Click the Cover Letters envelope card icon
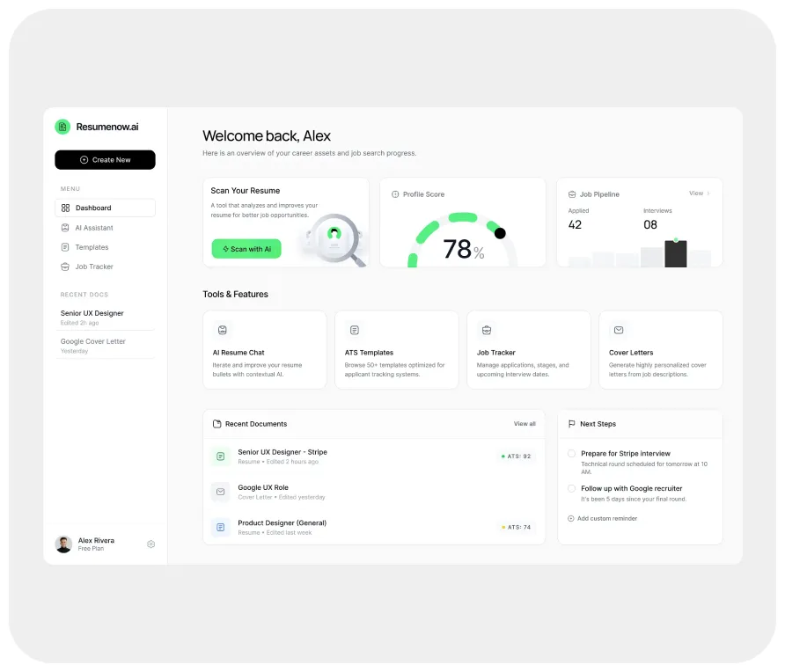Screen dimensions: 785x672 tap(619, 330)
